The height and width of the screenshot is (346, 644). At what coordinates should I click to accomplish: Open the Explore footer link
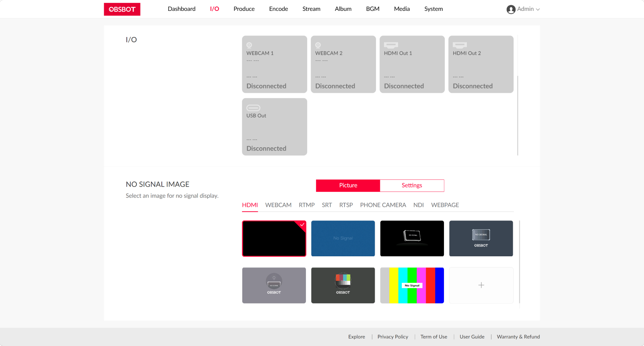point(357,337)
